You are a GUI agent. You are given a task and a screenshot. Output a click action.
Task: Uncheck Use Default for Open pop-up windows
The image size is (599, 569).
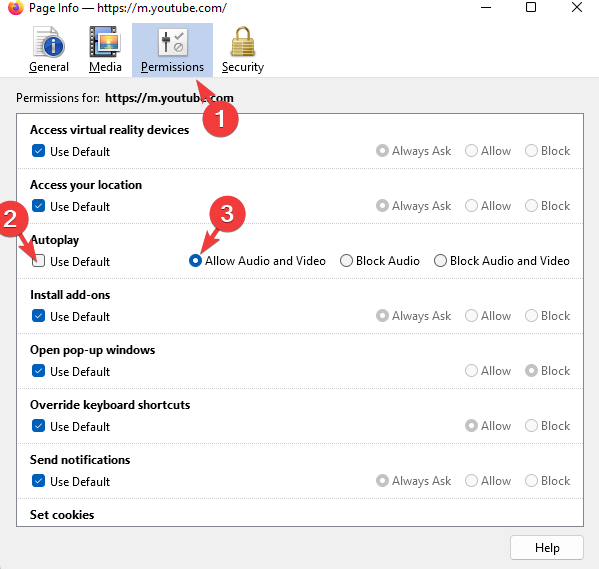click(38, 371)
